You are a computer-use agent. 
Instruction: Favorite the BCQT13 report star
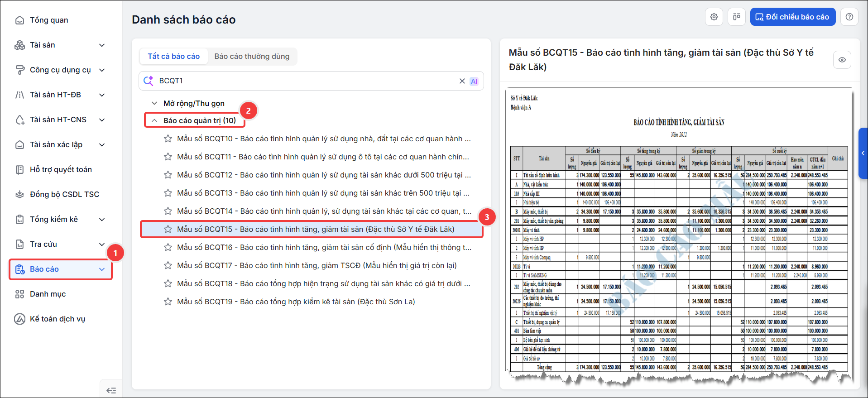point(168,193)
